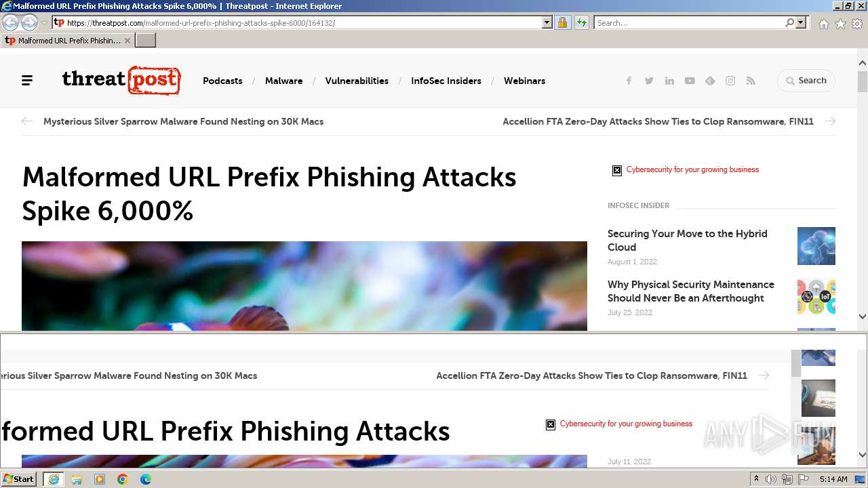
Task: Click volume icon in system tray
Action: (771, 479)
